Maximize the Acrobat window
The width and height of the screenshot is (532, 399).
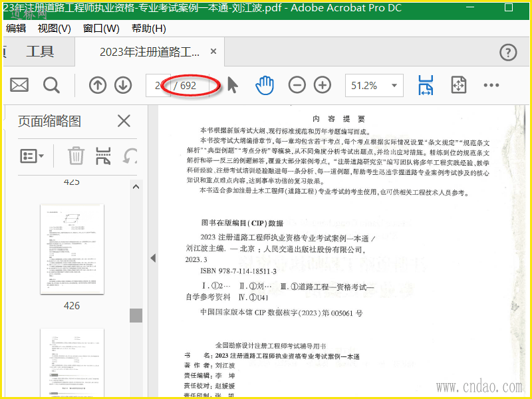click(509, 7)
